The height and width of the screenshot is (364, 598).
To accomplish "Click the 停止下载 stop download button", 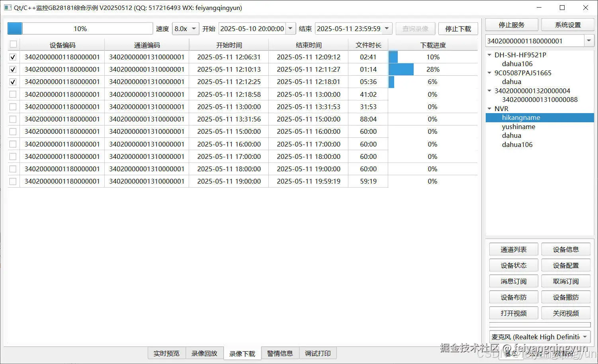I will [x=458, y=28].
